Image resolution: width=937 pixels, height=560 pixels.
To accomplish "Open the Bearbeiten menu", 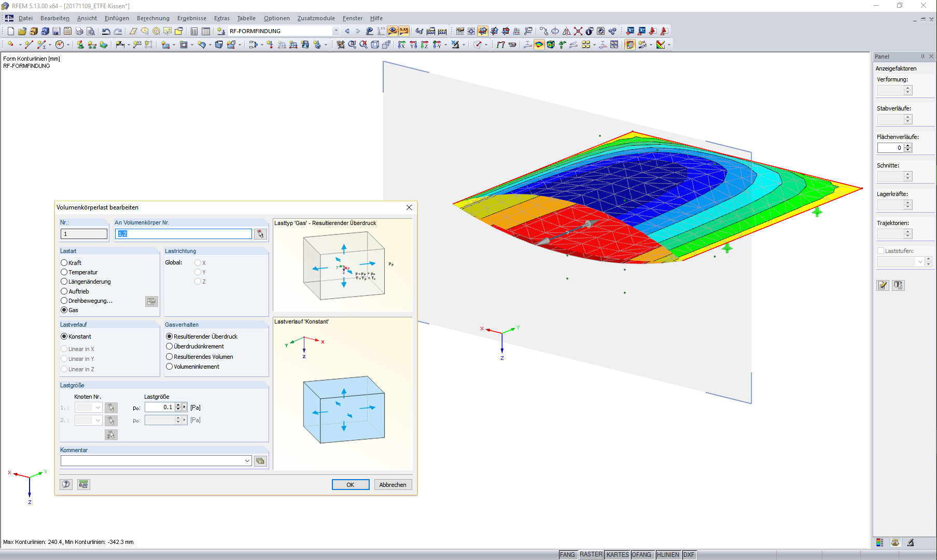I will point(55,18).
